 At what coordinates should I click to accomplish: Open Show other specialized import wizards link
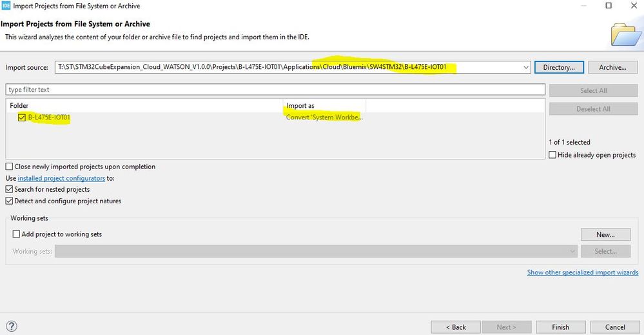click(x=583, y=272)
